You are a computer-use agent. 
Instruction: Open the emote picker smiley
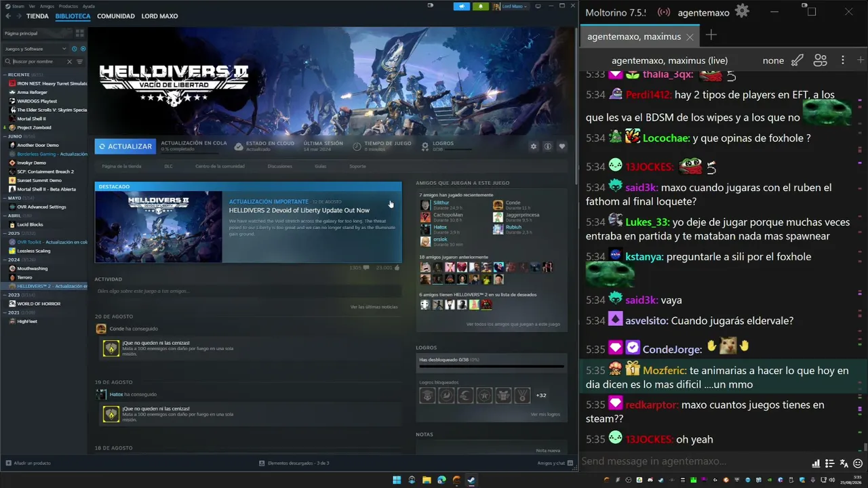tap(856, 463)
